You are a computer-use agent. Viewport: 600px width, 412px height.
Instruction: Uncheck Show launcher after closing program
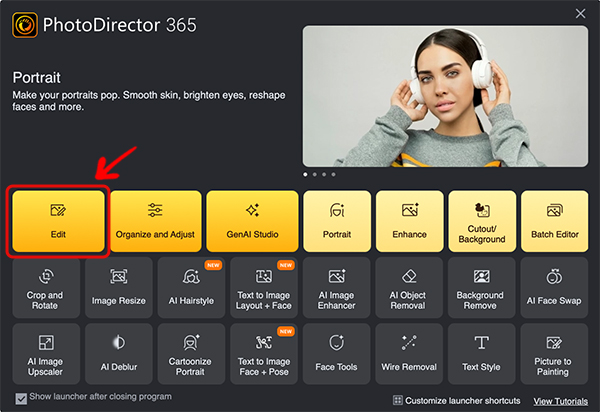click(x=21, y=398)
